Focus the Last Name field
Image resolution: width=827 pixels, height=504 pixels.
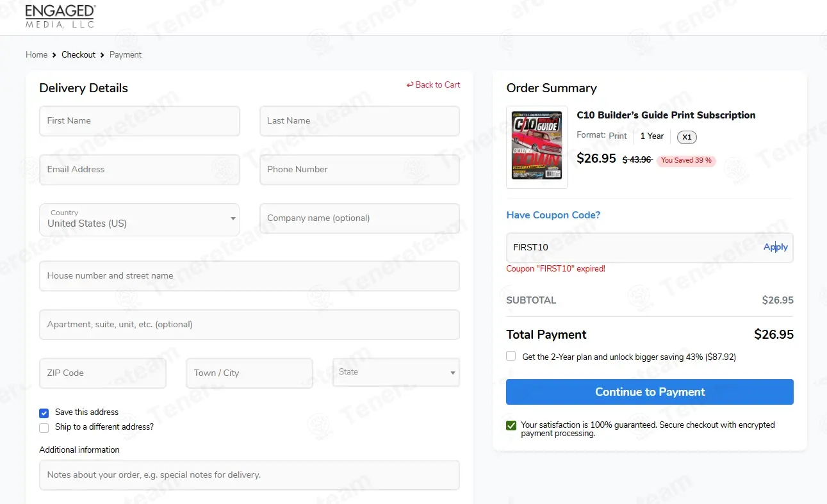(x=359, y=121)
